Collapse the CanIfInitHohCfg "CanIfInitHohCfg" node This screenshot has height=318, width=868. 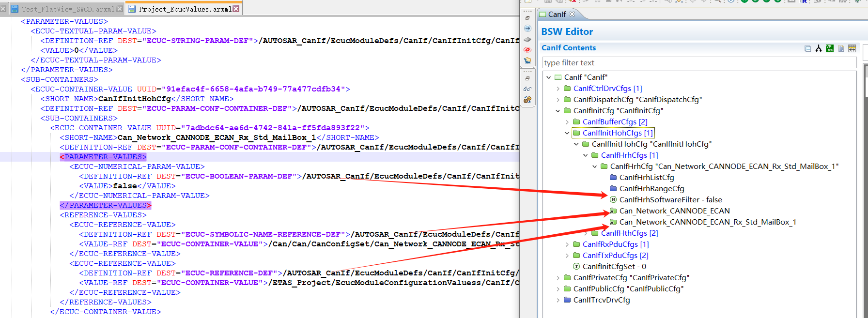point(576,144)
